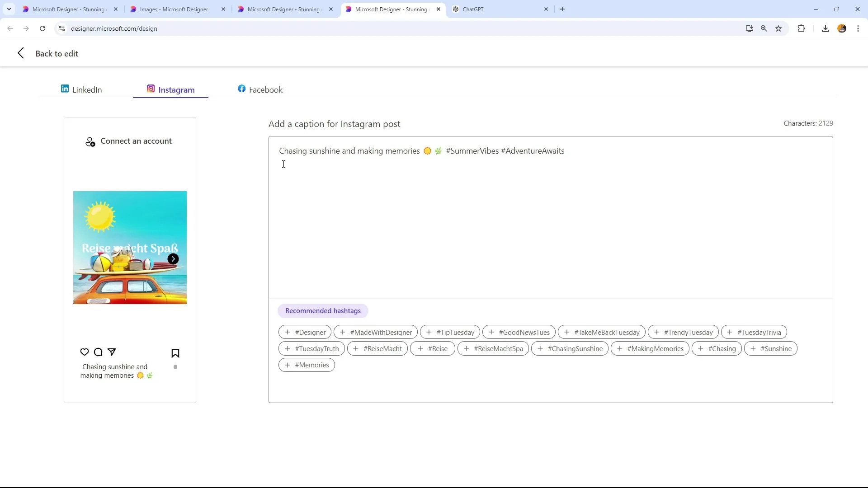Viewport: 868px width, 488px height.
Task: Expand the tab search dropdown
Action: coord(9,9)
